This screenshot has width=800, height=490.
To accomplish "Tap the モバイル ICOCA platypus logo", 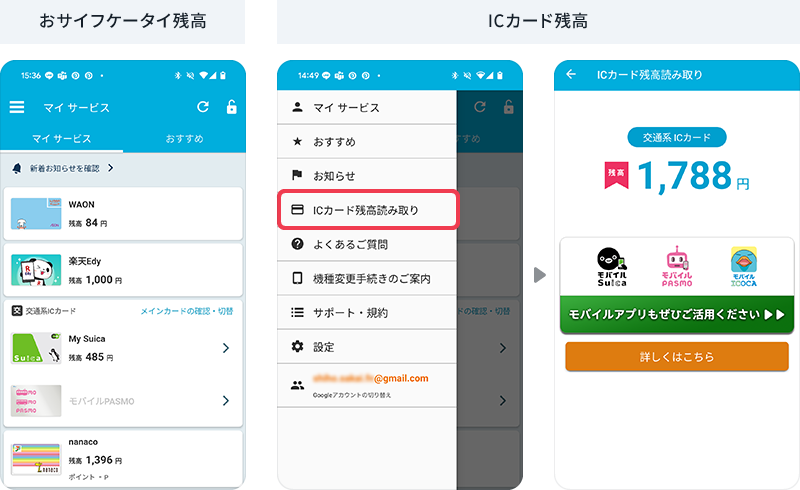I will coord(743,266).
